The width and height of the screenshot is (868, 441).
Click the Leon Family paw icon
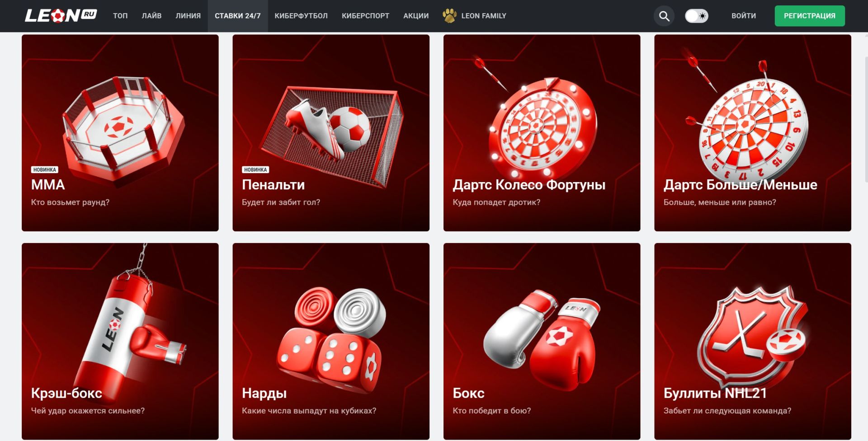(x=449, y=16)
